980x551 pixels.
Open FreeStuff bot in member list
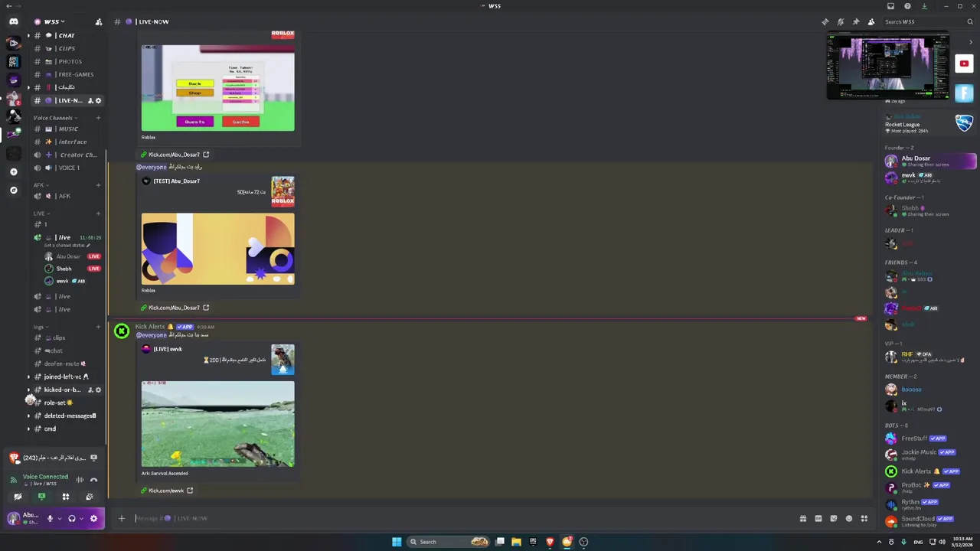point(930,439)
